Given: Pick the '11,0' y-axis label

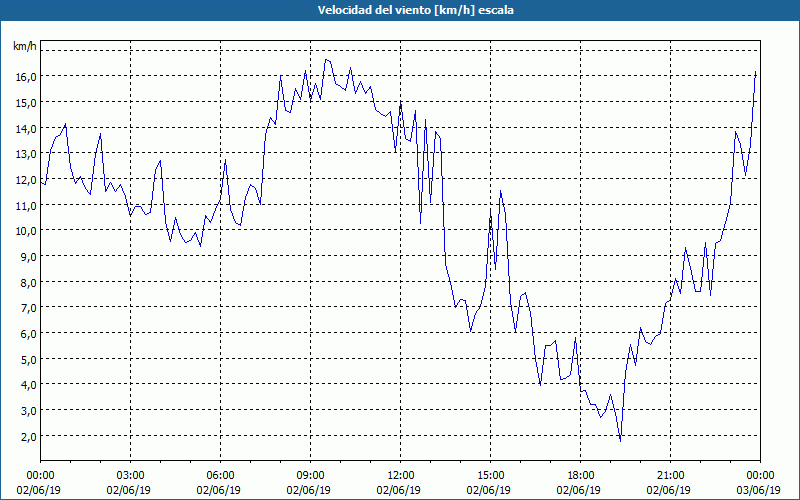Looking at the screenshot, I should [27, 206].
